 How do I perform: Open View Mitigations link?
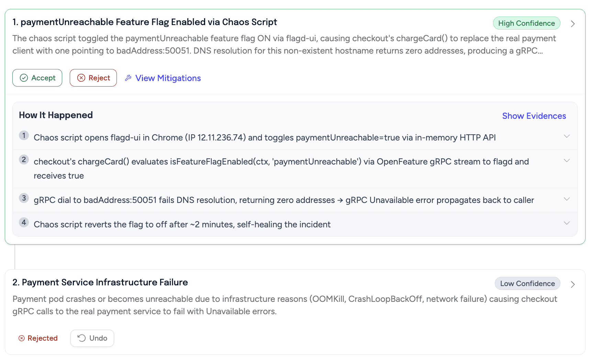pos(168,78)
